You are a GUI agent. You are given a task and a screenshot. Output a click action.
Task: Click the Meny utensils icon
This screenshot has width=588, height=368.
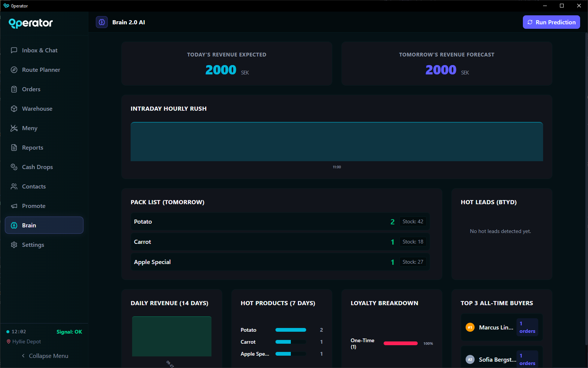[14, 128]
